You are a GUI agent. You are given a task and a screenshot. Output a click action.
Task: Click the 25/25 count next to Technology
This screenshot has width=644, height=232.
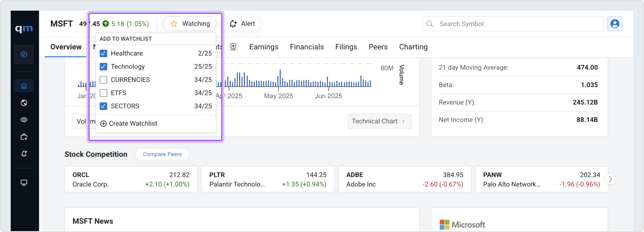[203, 66]
